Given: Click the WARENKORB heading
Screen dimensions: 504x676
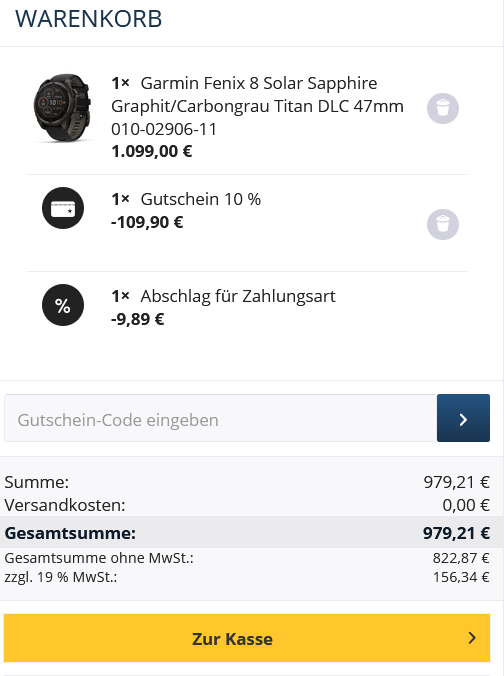Looking at the screenshot, I should pos(88,19).
